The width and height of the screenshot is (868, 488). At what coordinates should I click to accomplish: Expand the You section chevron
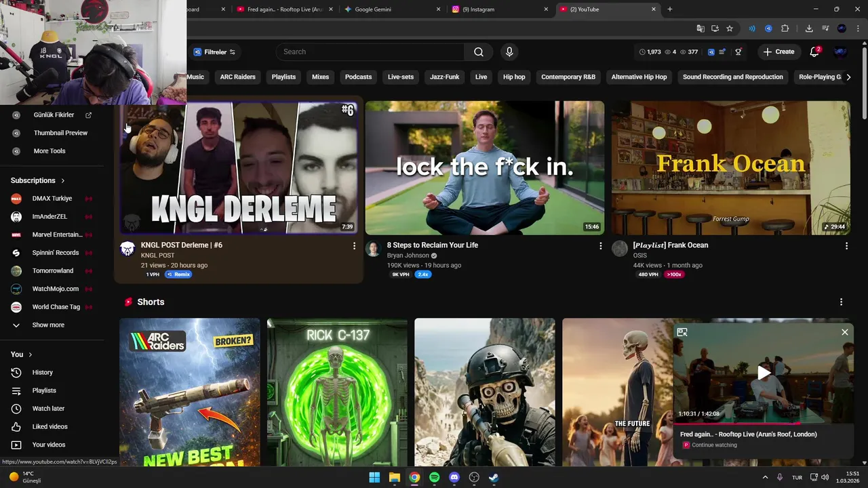click(31, 354)
